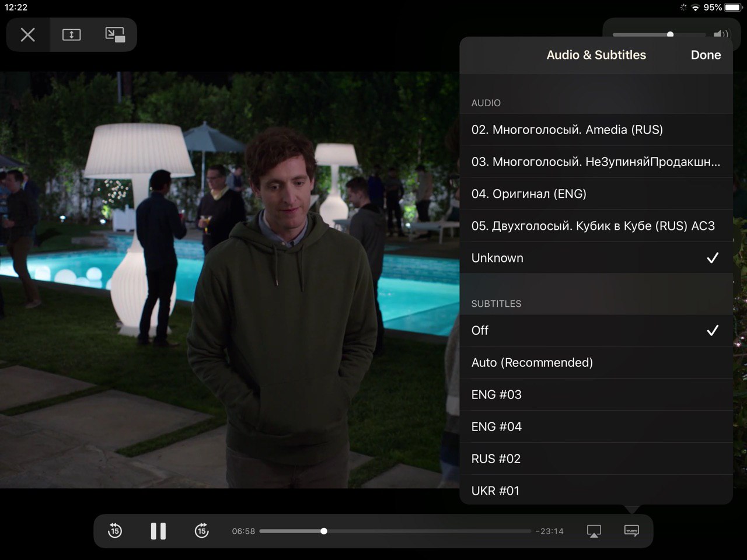The height and width of the screenshot is (560, 747).
Task: Pause the video playback
Action: (158, 531)
